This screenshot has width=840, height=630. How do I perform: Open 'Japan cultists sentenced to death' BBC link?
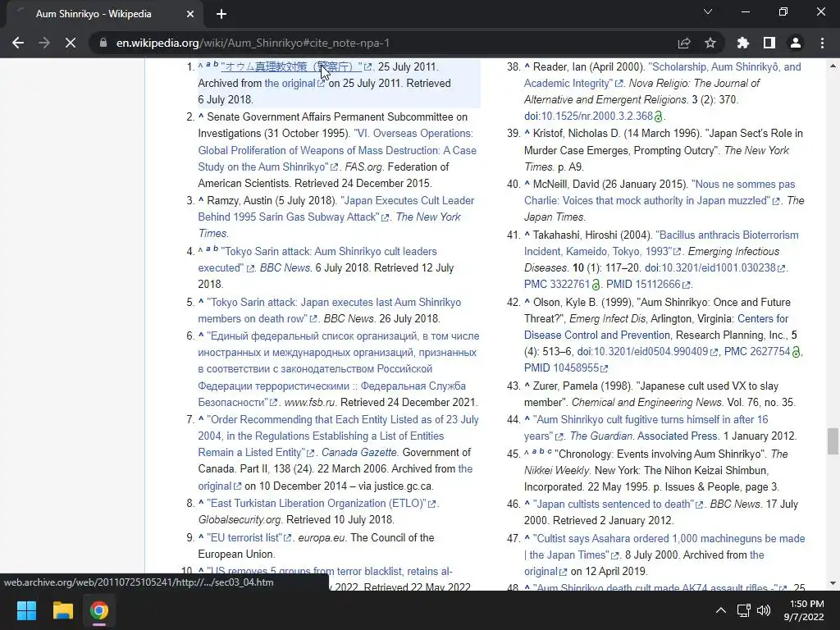pyautogui.click(x=618, y=504)
